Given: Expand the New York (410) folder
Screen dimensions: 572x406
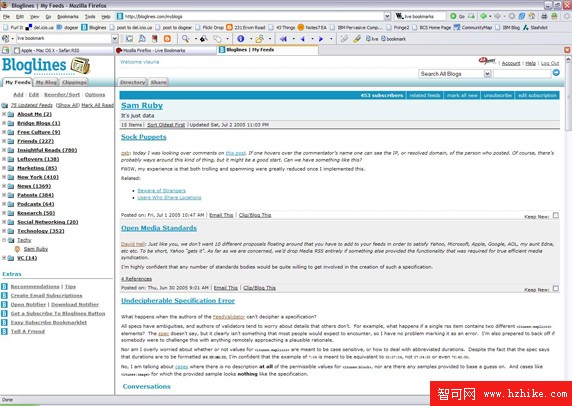Looking at the screenshot, I should coord(4,177).
